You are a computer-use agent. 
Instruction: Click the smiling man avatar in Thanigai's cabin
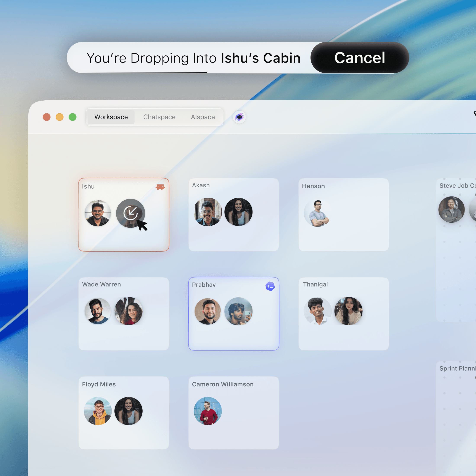[318, 311]
